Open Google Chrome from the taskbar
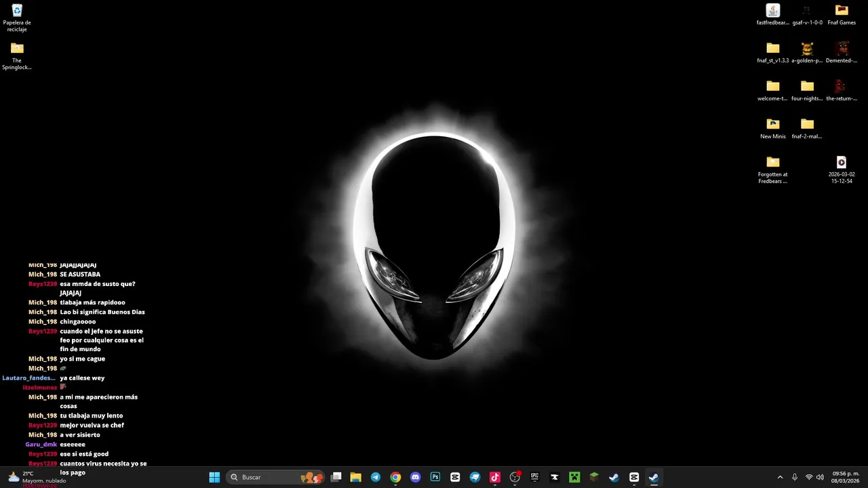 coord(395,477)
